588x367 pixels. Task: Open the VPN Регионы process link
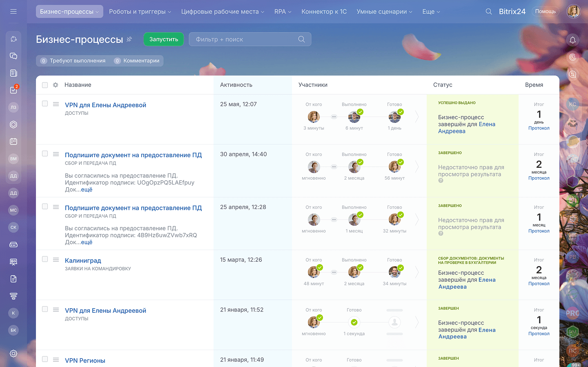85,360
